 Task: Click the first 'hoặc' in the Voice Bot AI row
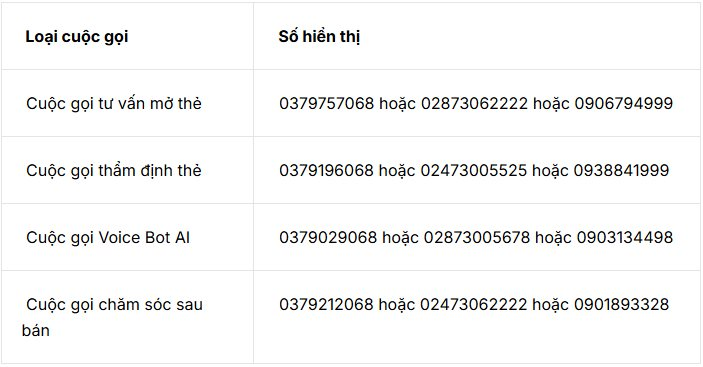(x=400, y=238)
